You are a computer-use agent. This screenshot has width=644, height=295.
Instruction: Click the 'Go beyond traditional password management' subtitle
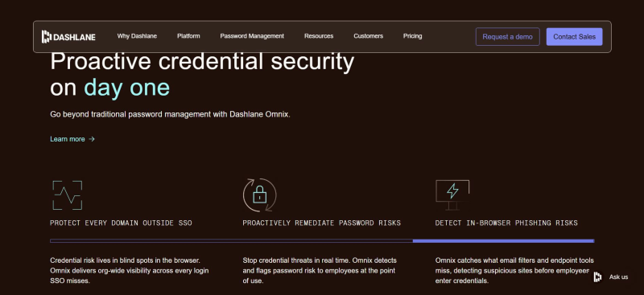click(x=170, y=114)
